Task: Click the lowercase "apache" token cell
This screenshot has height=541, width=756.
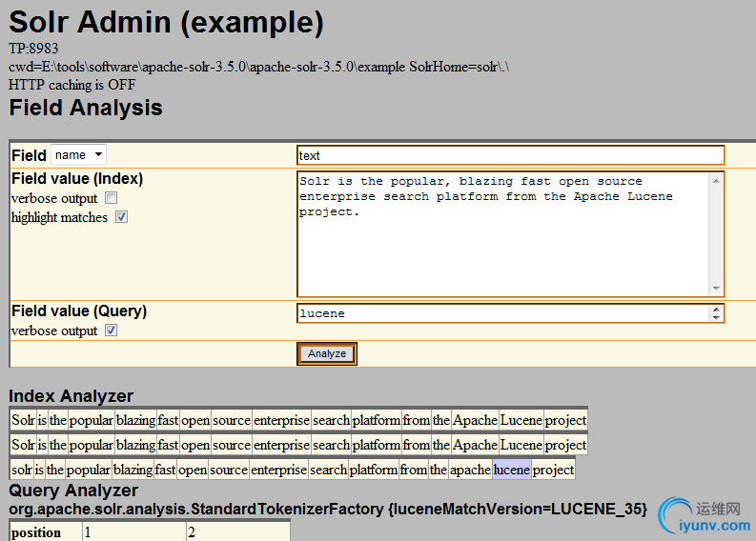Action: click(x=470, y=470)
